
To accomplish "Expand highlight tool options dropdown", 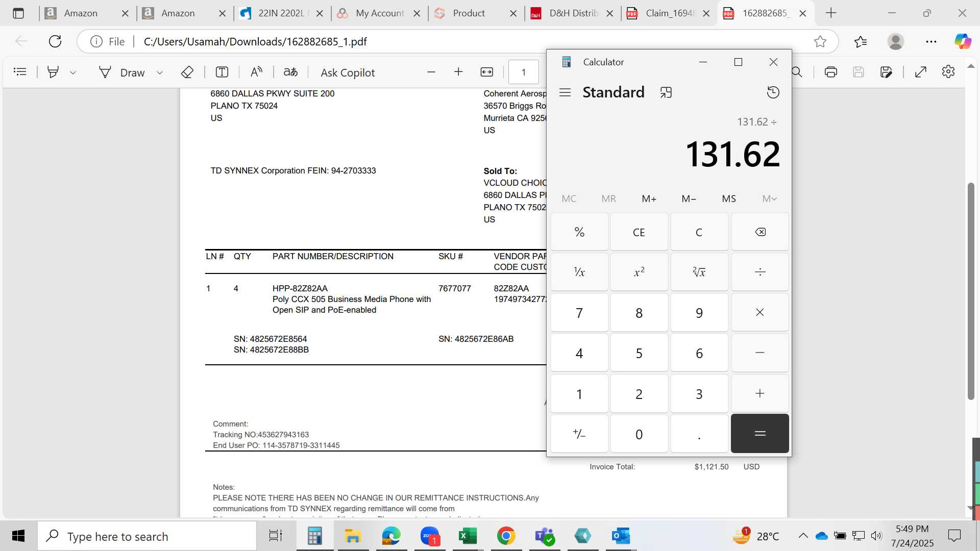I will pyautogui.click(x=73, y=72).
